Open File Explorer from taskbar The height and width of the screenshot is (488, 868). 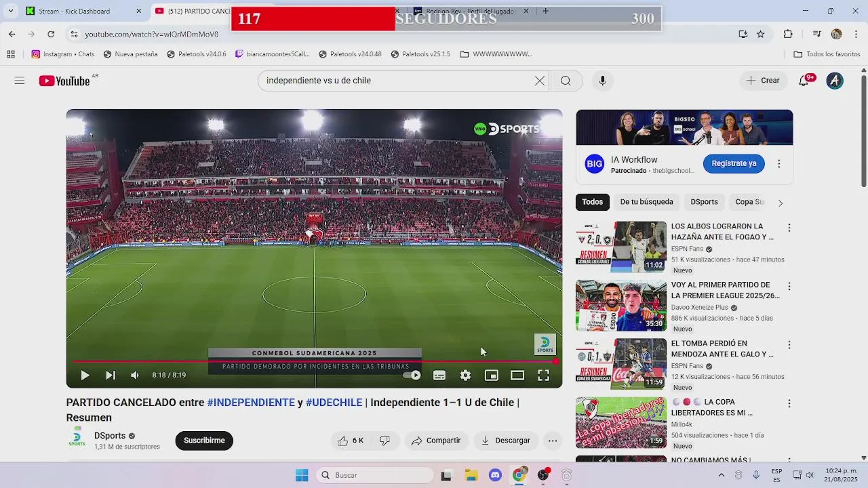coord(471,475)
